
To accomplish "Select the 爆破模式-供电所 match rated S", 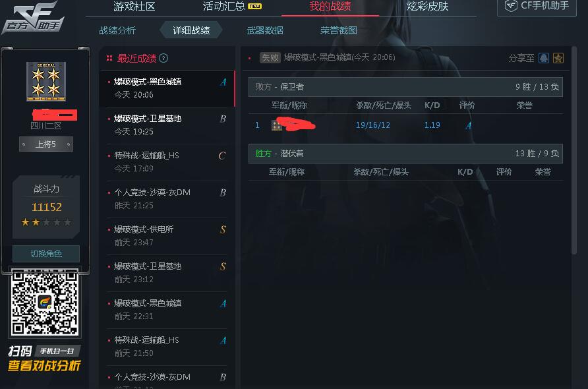I will tap(167, 236).
